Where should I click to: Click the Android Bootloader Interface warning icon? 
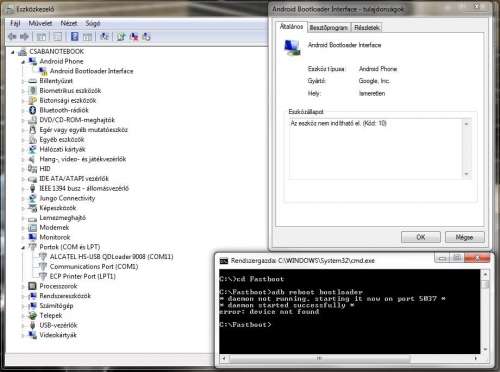pos(43,71)
